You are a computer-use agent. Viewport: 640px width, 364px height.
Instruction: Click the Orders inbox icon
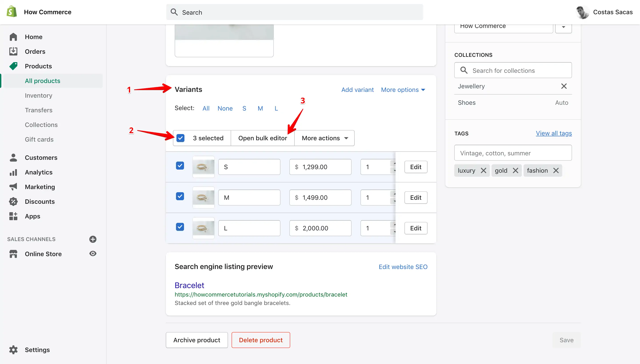point(13,51)
